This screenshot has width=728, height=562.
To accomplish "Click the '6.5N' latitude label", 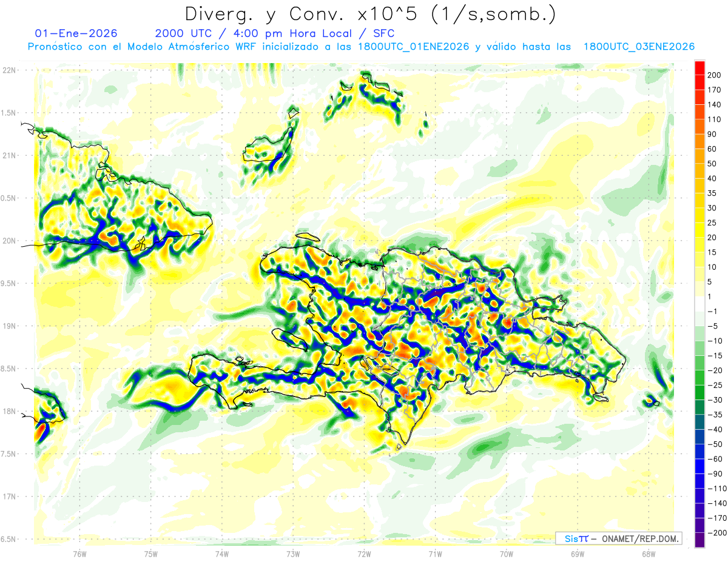I will (8, 539).
